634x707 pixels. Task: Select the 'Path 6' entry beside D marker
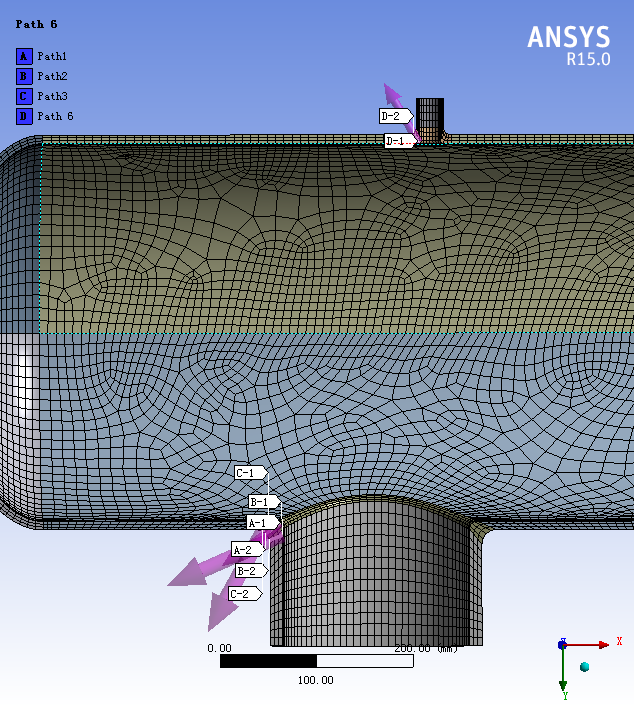point(55,116)
